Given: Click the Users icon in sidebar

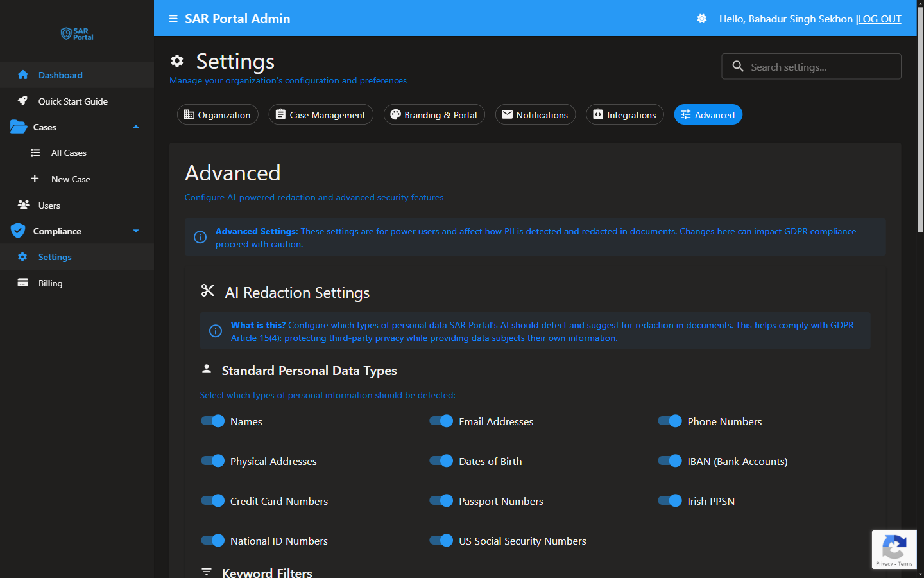Looking at the screenshot, I should click(x=23, y=205).
